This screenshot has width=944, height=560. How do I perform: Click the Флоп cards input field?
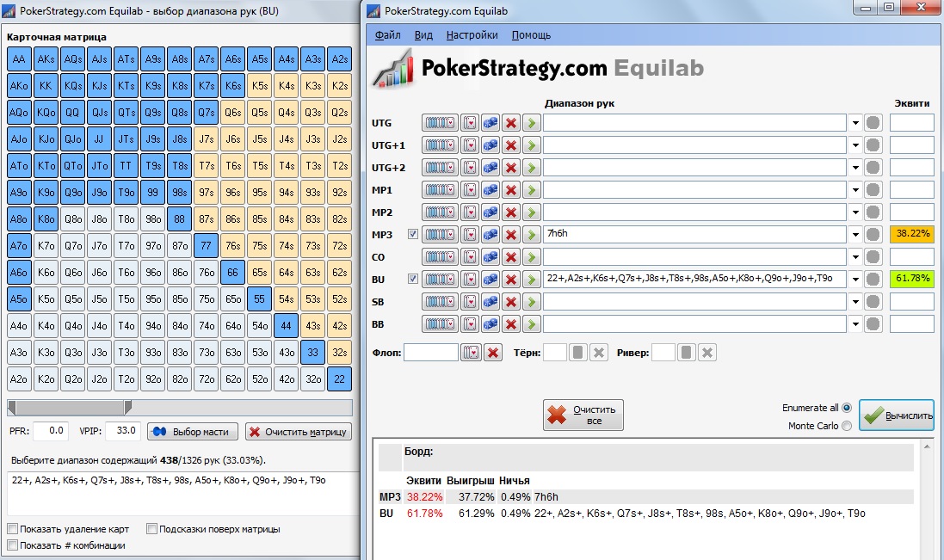431,353
